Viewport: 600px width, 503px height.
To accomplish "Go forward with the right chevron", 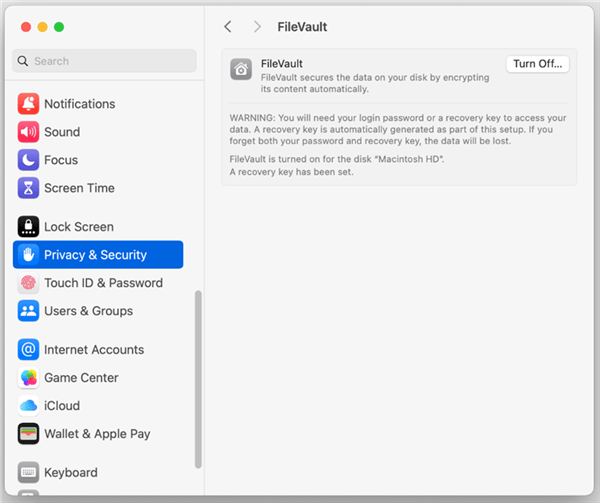I will coord(257,27).
